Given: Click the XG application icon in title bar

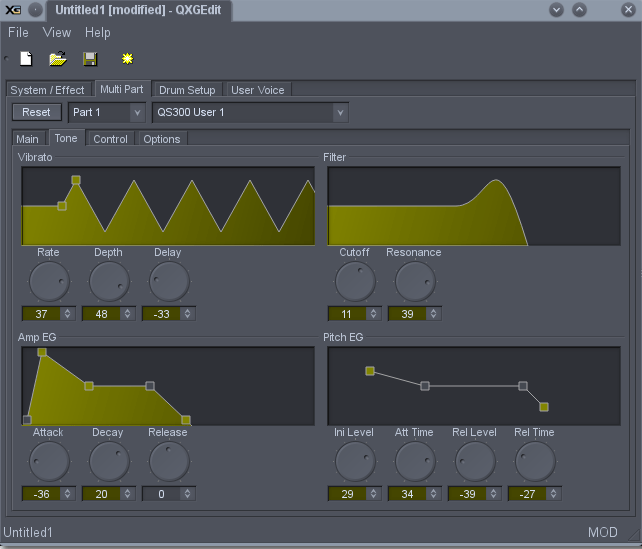Looking at the screenshot, I should tap(13, 10).
